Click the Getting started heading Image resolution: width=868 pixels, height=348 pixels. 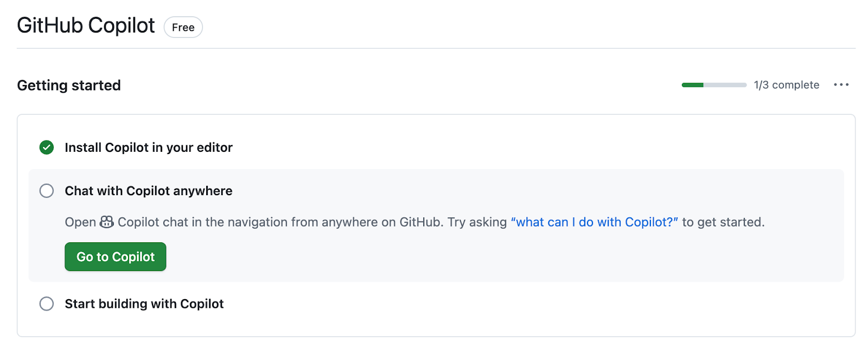[68, 85]
